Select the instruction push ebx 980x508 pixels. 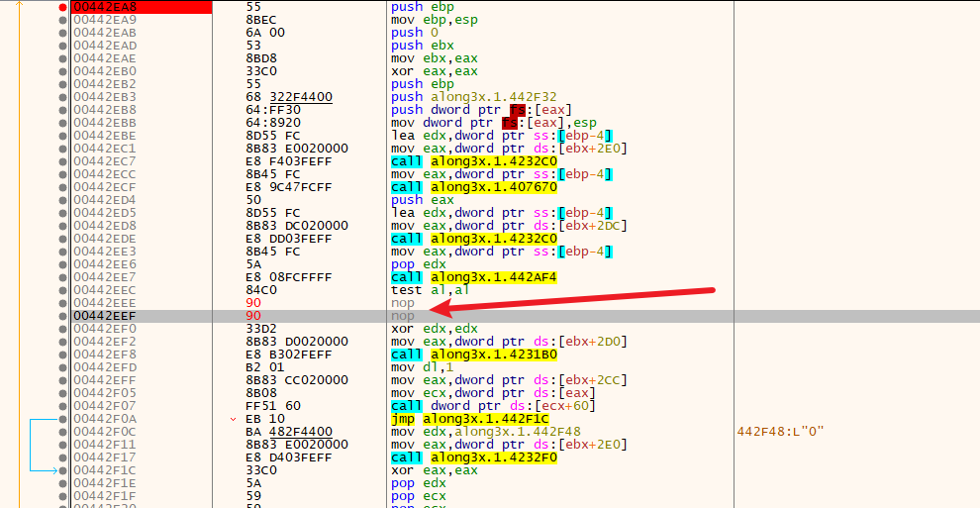423,46
